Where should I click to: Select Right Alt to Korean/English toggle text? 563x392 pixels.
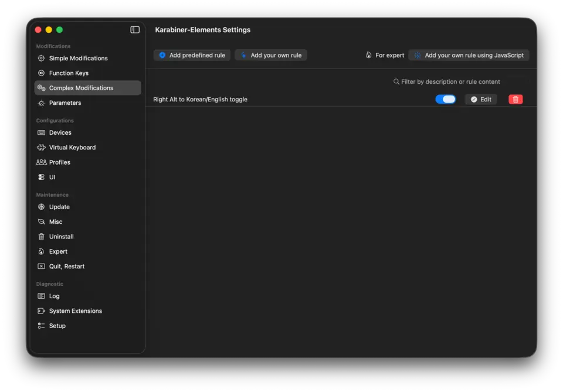pos(201,100)
